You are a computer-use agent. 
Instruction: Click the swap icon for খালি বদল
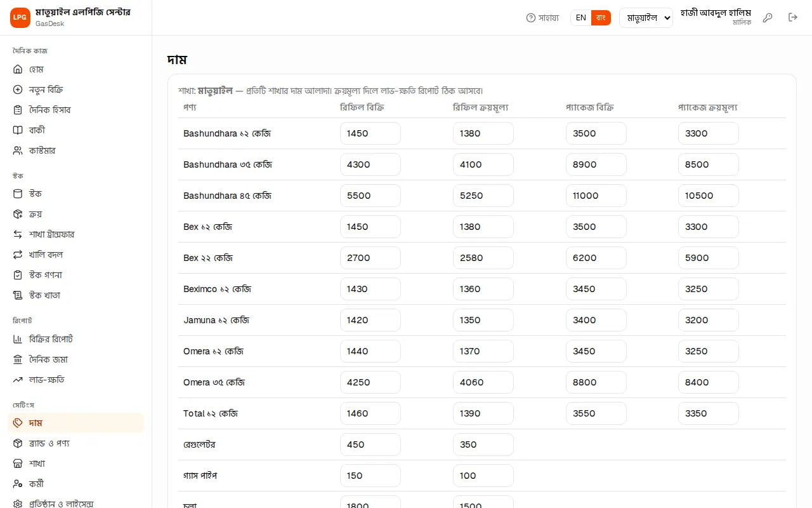click(x=18, y=255)
